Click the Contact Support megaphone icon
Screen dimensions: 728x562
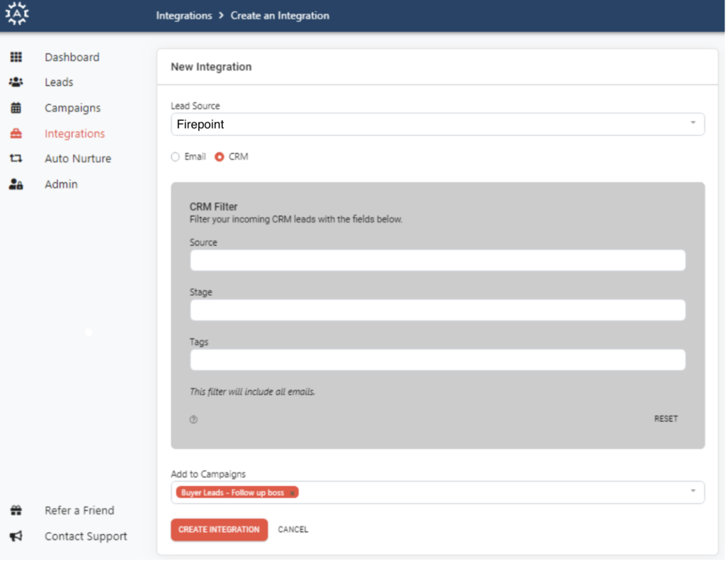click(16, 536)
